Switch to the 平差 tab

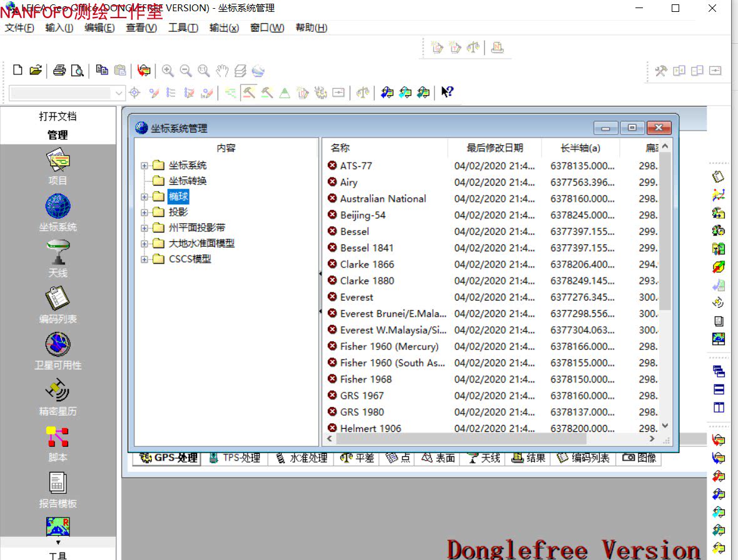(357, 458)
